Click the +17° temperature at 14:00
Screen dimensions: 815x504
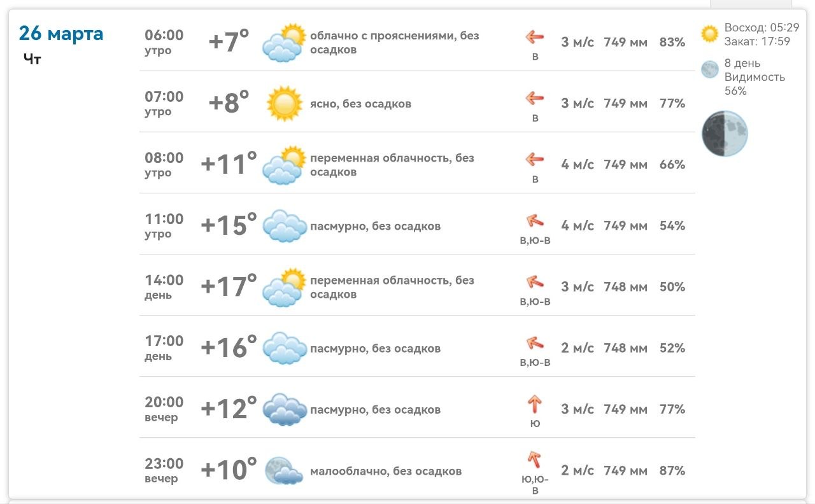point(229,286)
